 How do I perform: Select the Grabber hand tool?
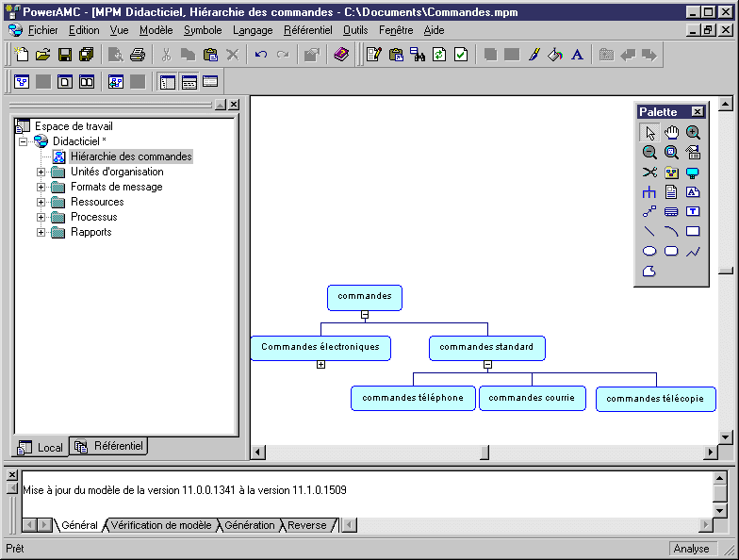(x=671, y=133)
